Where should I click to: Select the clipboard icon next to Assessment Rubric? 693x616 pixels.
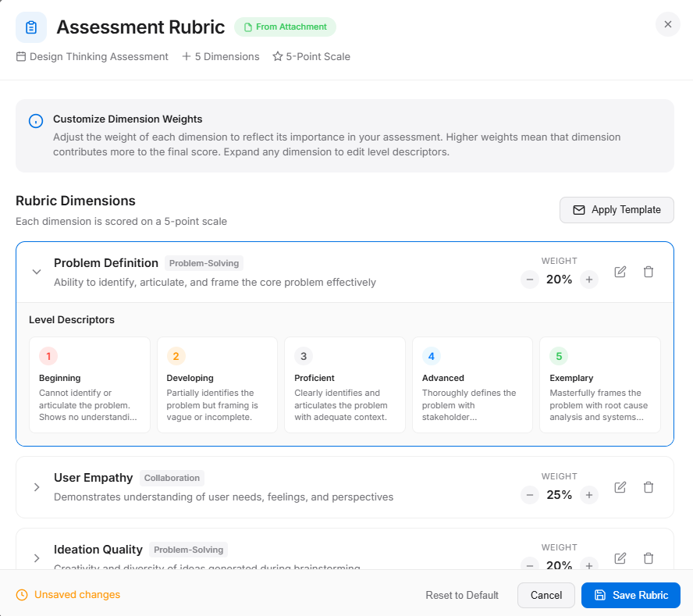click(30, 27)
